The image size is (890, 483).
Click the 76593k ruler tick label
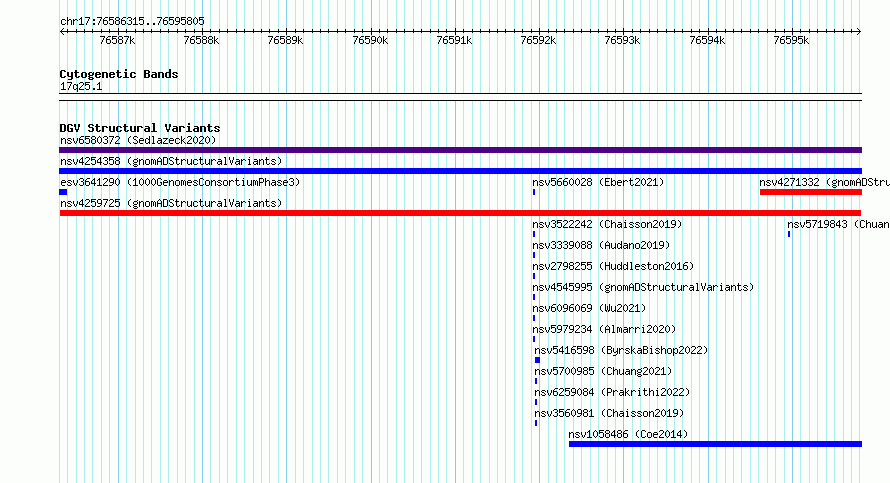coord(622,40)
